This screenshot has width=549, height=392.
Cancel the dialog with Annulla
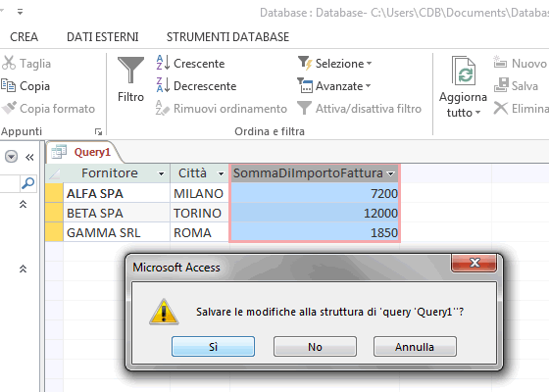415,347
